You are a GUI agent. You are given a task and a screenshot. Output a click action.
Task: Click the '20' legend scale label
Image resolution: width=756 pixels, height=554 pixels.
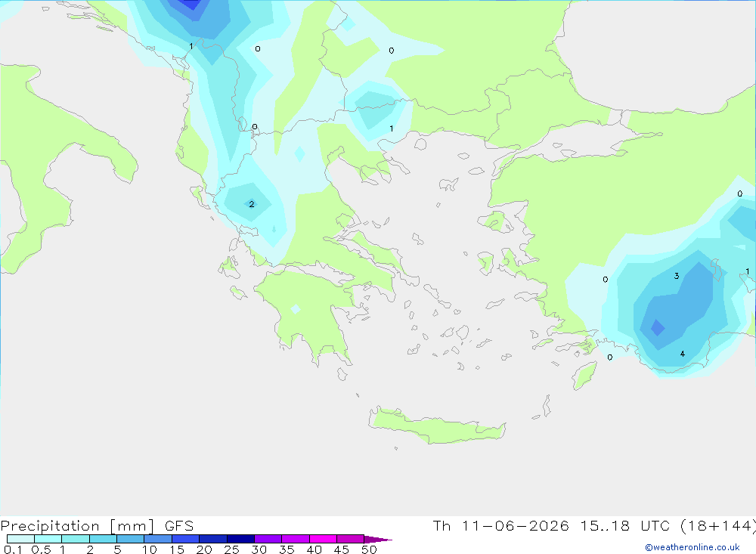(204, 549)
